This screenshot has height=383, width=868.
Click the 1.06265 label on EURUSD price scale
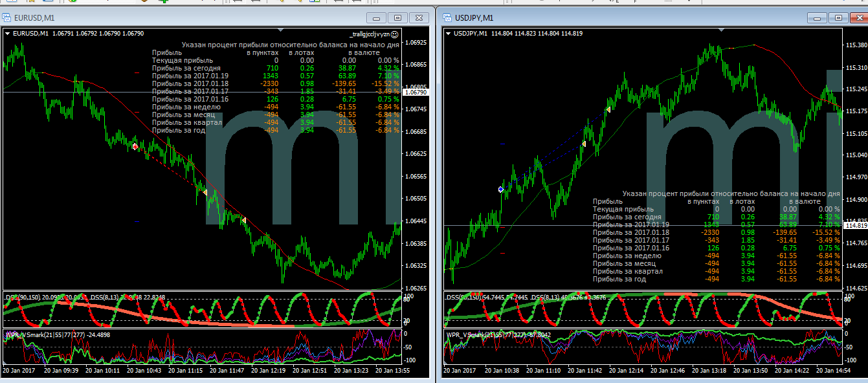click(x=415, y=288)
